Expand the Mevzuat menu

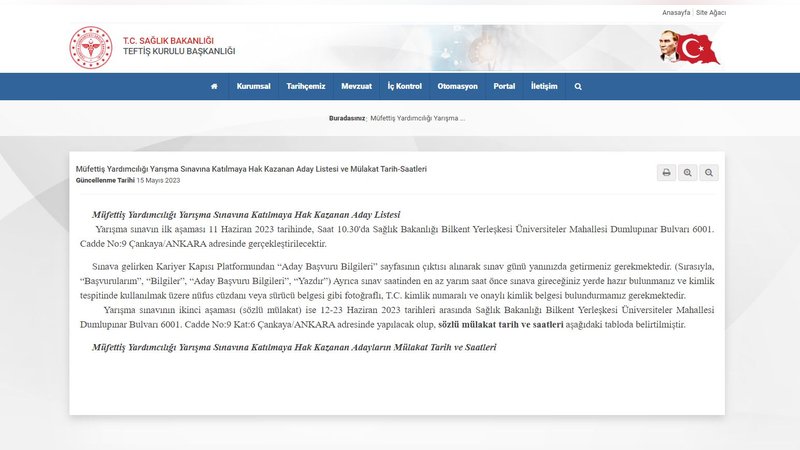pyautogui.click(x=356, y=86)
